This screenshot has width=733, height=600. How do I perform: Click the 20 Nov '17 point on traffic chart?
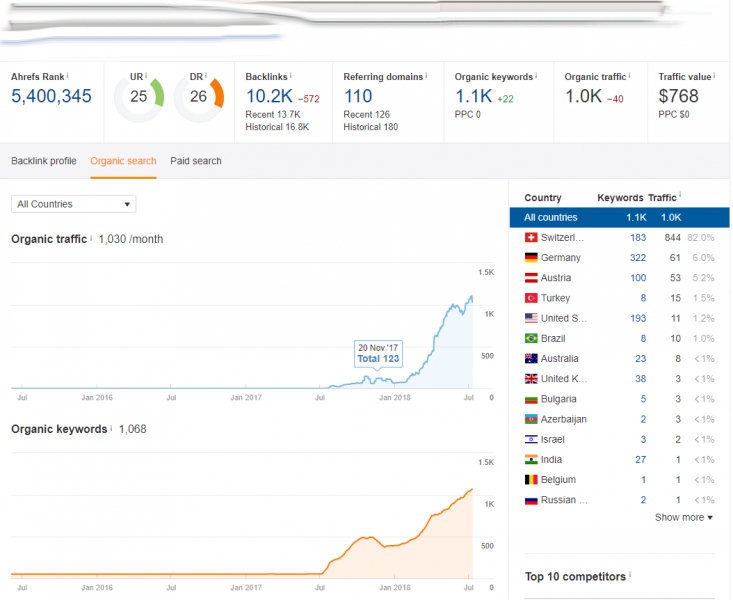point(376,372)
